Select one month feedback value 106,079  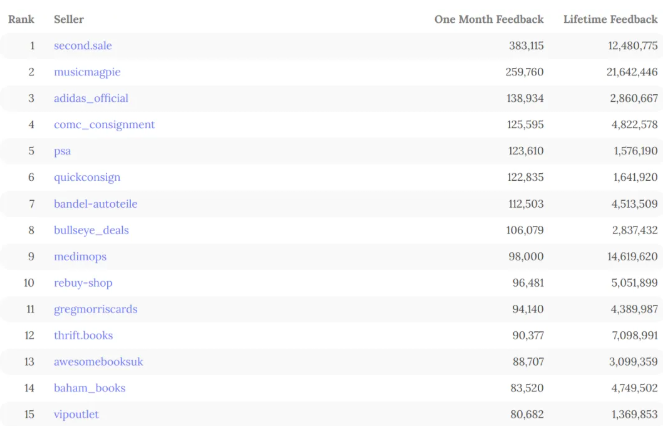525,230
